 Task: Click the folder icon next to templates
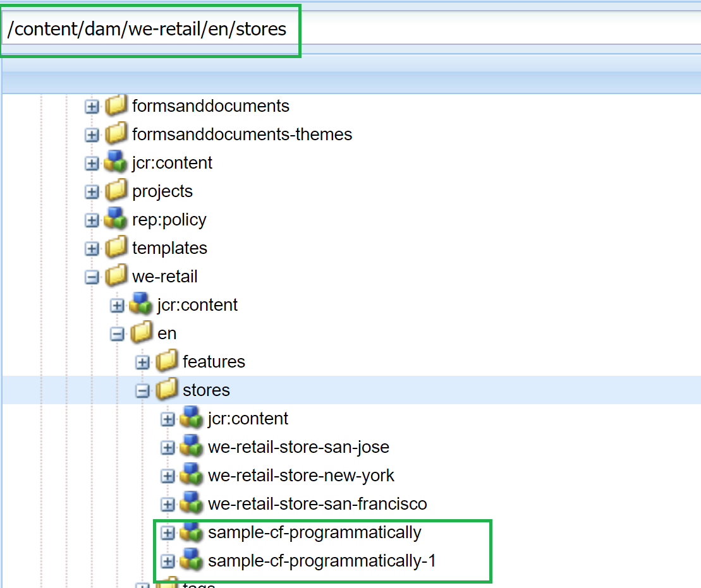click(x=116, y=248)
